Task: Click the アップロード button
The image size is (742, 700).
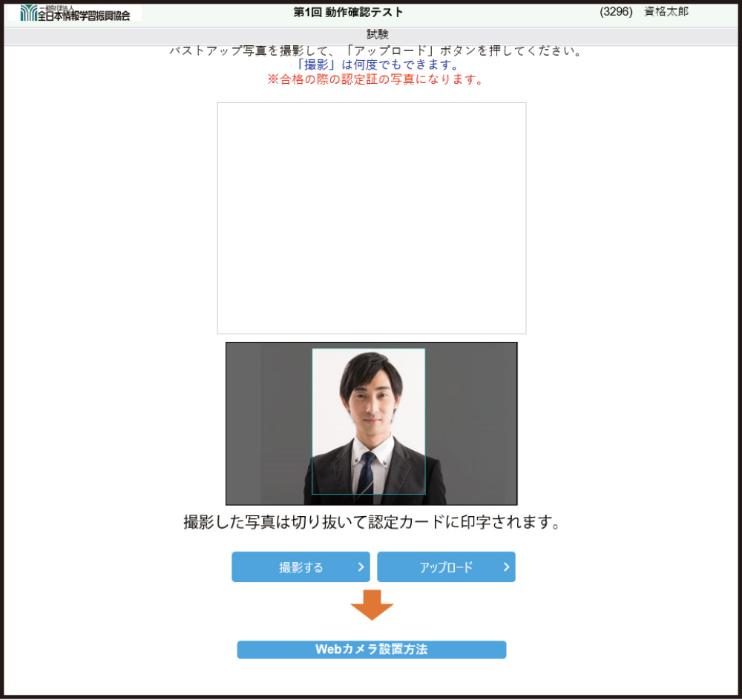Action: pos(446,567)
